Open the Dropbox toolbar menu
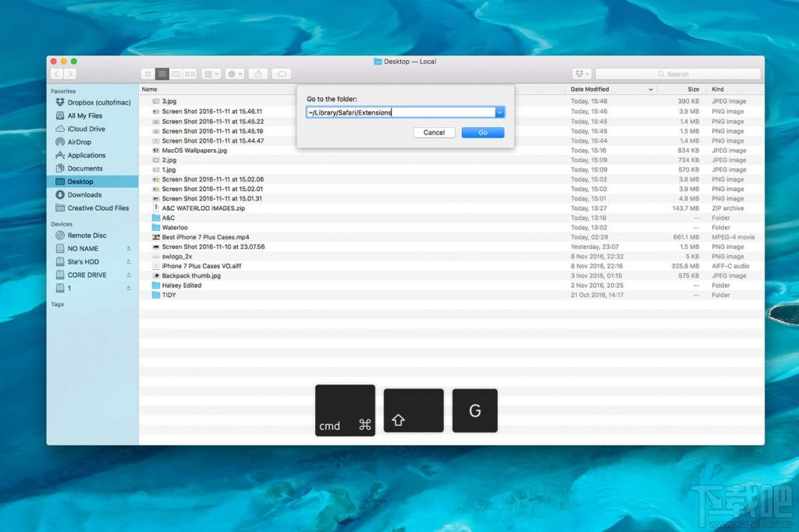Image resolution: width=799 pixels, height=532 pixels. click(x=581, y=74)
